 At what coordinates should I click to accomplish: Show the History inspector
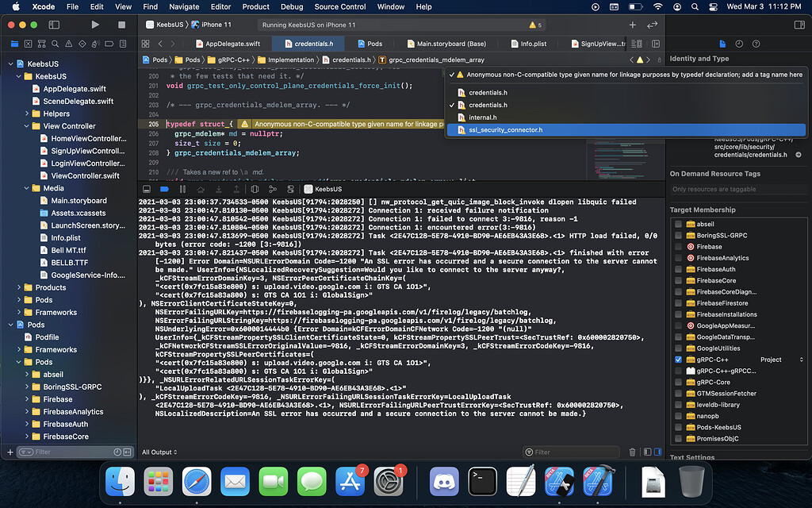click(739, 44)
